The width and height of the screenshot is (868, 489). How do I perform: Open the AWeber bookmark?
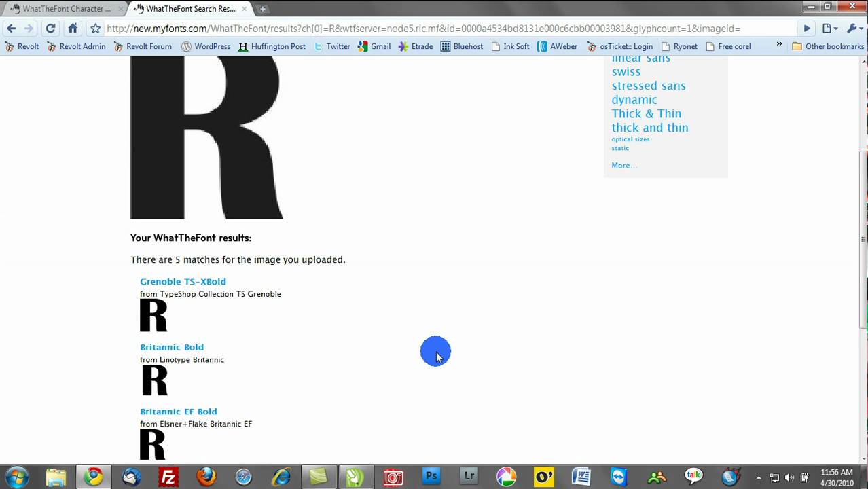pos(558,46)
